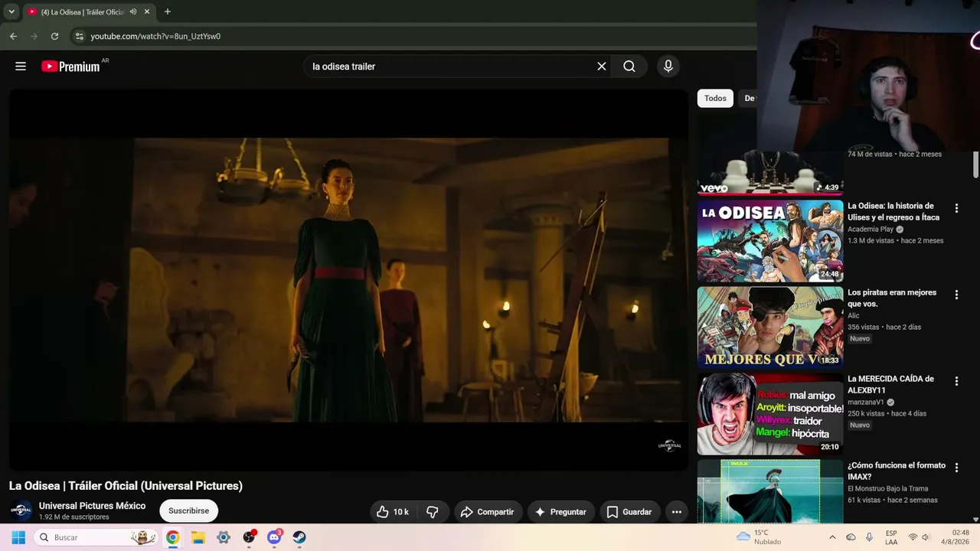This screenshot has width=980, height=551.
Task: Open the Alic channel name
Action: tap(854, 315)
